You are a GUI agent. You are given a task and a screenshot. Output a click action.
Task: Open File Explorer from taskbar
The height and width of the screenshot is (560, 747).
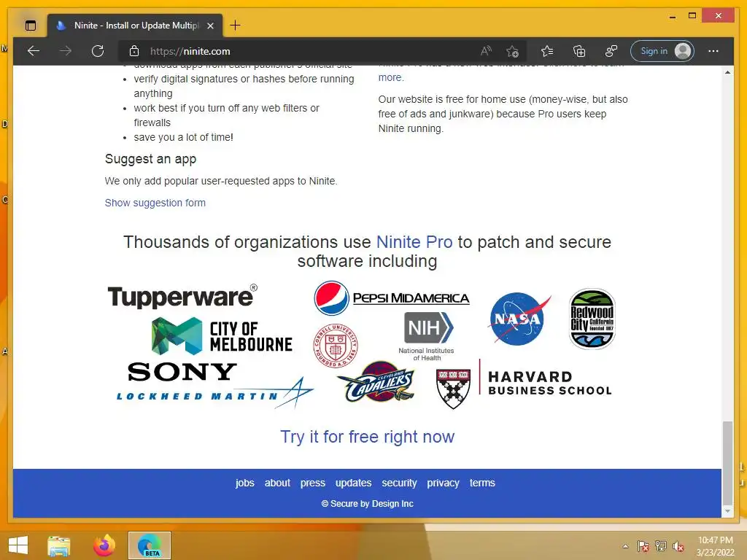(58, 545)
